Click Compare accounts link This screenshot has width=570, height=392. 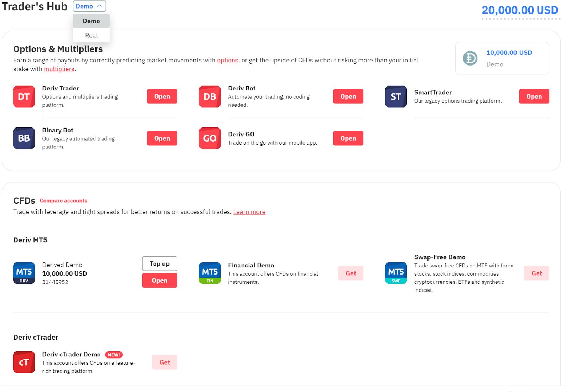pos(63,200)
